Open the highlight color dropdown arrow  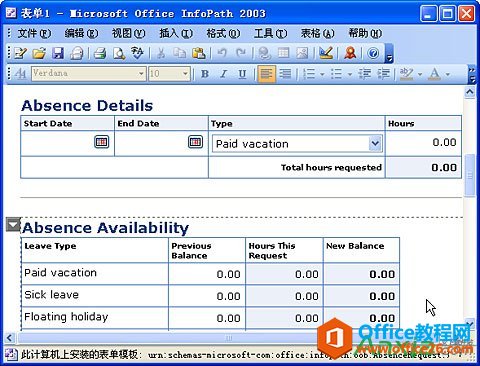420,74
